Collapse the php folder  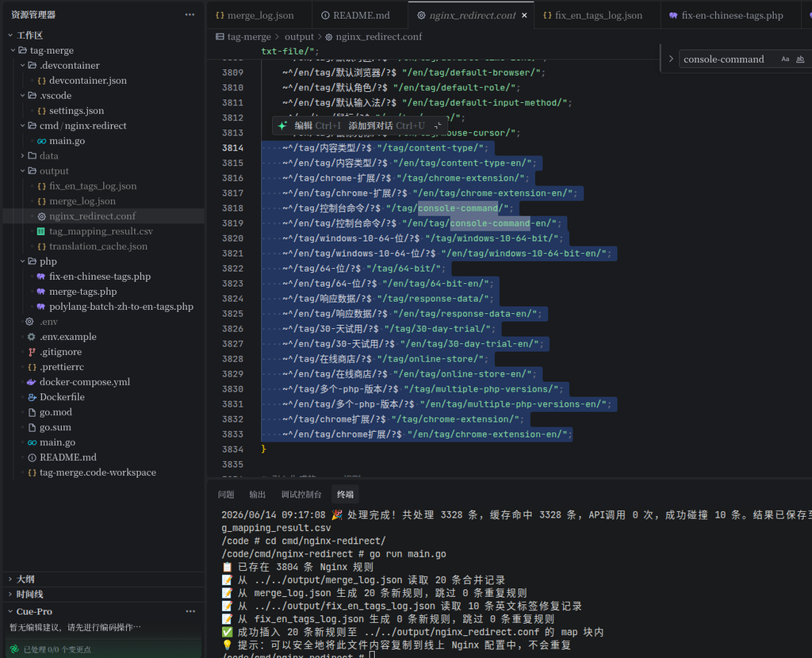[x=23, y=262]
